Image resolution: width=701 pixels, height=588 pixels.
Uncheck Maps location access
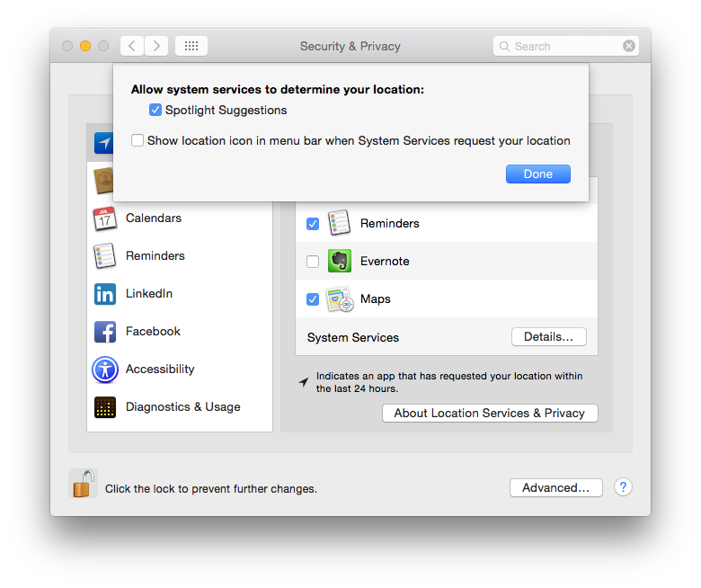tap(313, 299)
